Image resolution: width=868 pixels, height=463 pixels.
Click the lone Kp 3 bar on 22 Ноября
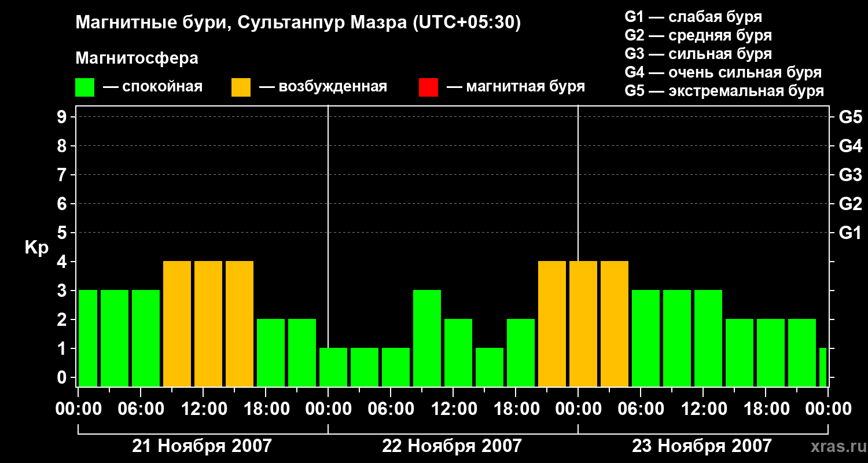click(427, 339)
